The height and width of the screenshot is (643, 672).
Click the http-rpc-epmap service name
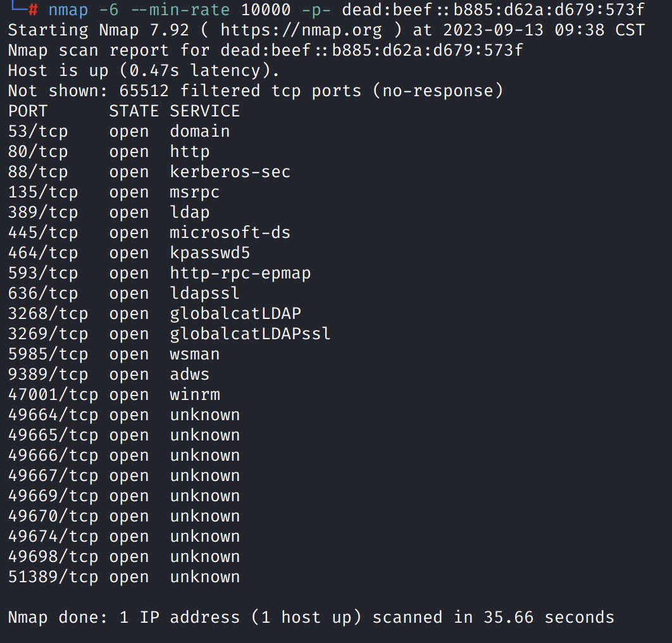pyautogui.click(x=240, y=273)
